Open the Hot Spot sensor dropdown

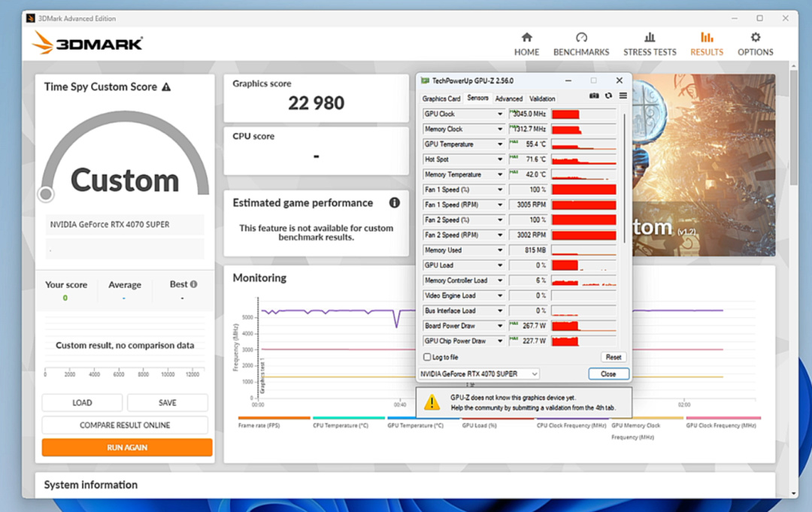(500, 159)
